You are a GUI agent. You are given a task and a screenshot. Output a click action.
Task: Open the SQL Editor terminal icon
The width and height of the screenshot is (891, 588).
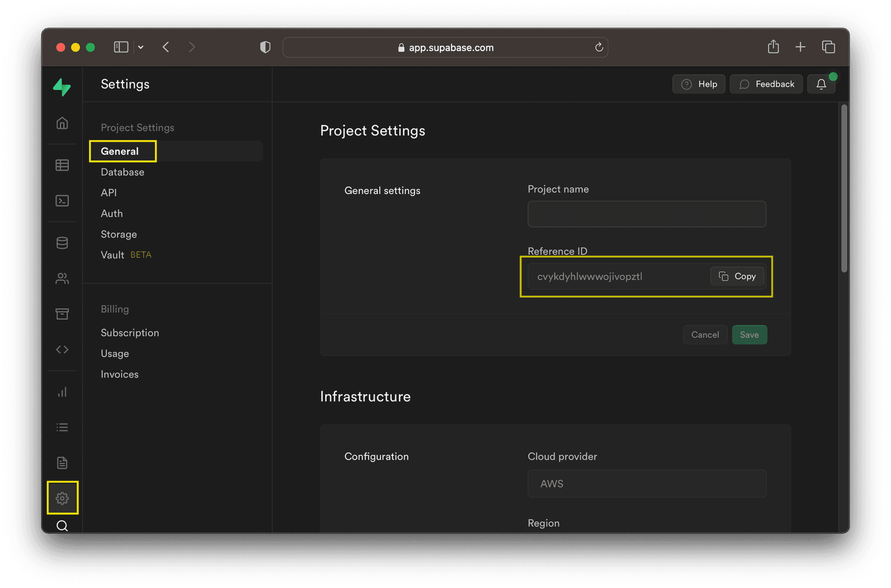62,200
